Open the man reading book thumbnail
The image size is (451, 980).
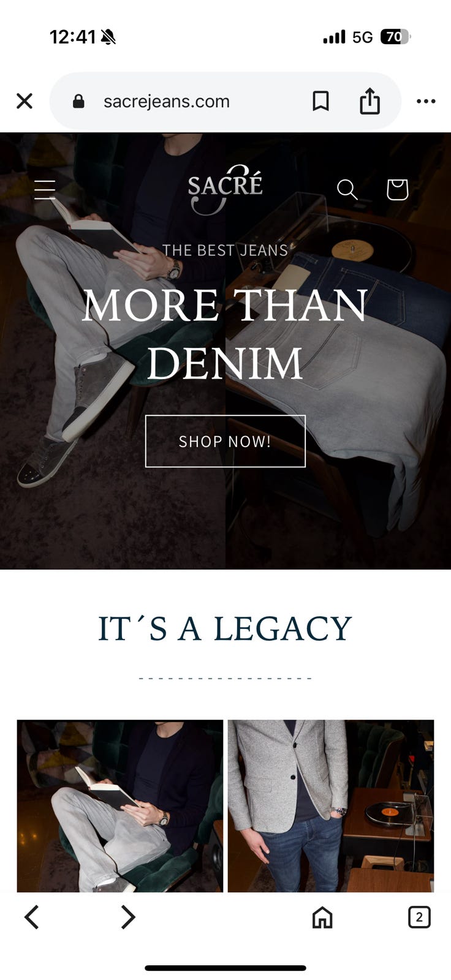point(120,806)
